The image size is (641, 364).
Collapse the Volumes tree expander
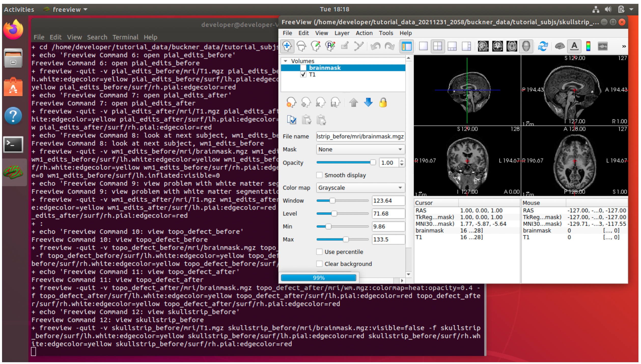285,61
